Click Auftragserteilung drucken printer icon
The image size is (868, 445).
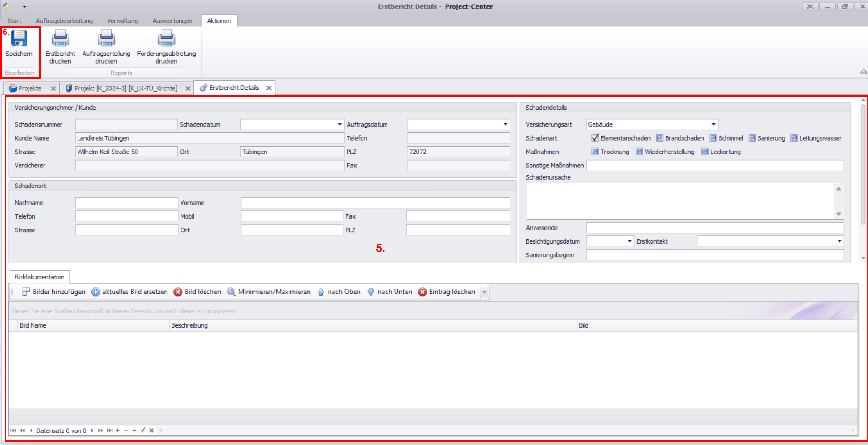[106, 39]
